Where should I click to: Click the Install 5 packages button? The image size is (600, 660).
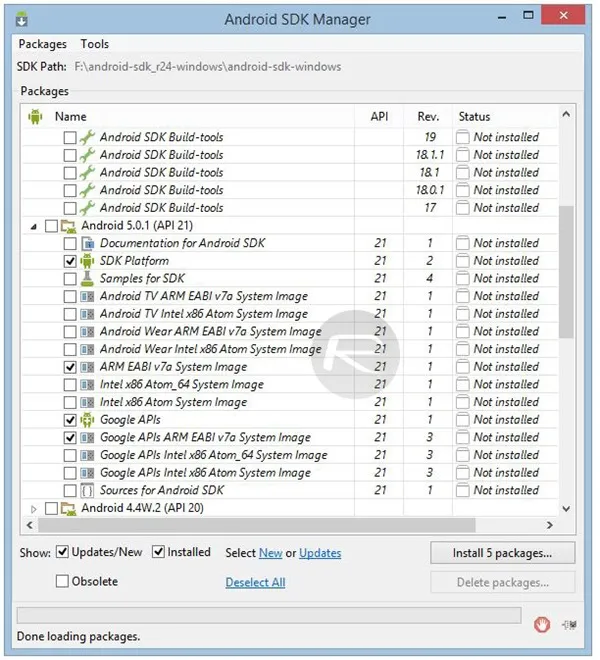point(502,552)
